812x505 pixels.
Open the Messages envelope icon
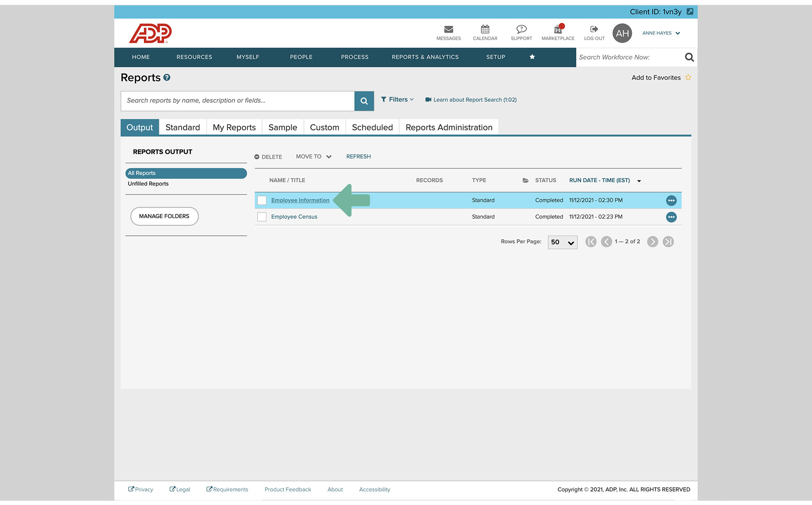tap(449, 29)
